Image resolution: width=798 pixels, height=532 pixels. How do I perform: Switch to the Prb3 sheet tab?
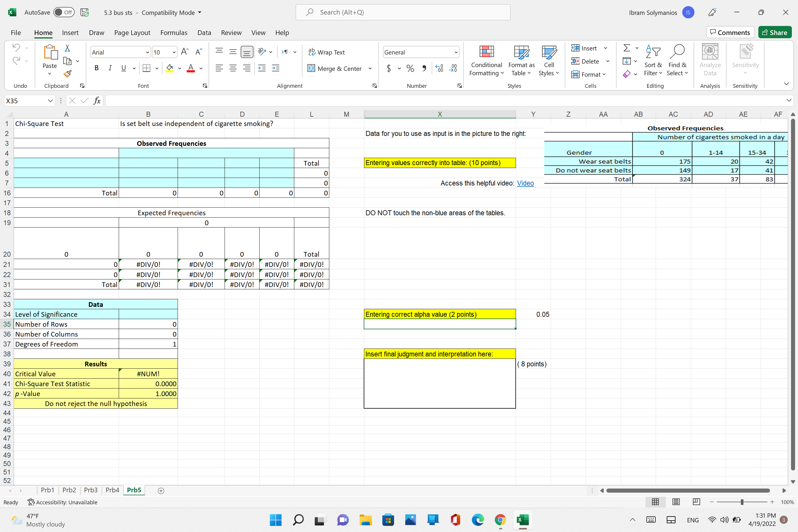tap(91, 490)
